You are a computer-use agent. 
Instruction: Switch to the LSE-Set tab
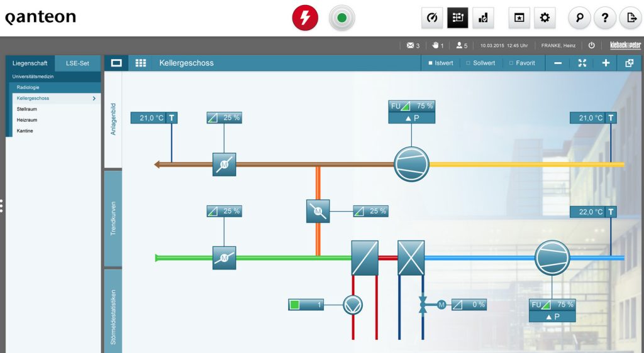tap(77, 63)
